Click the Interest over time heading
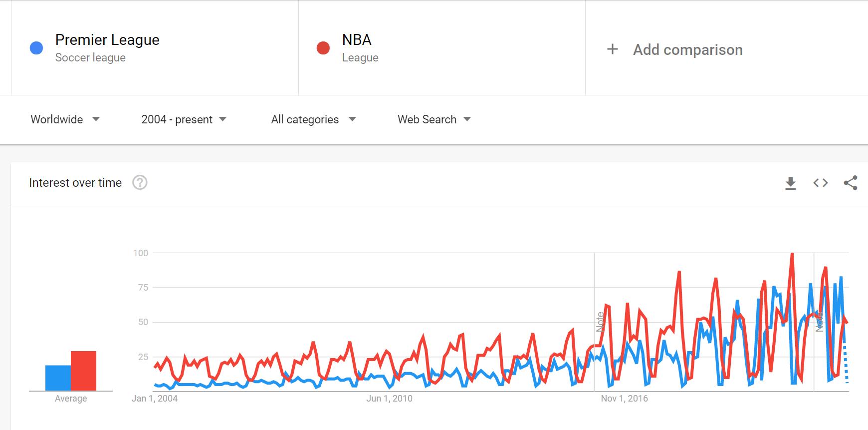 (x=75, y=183)
